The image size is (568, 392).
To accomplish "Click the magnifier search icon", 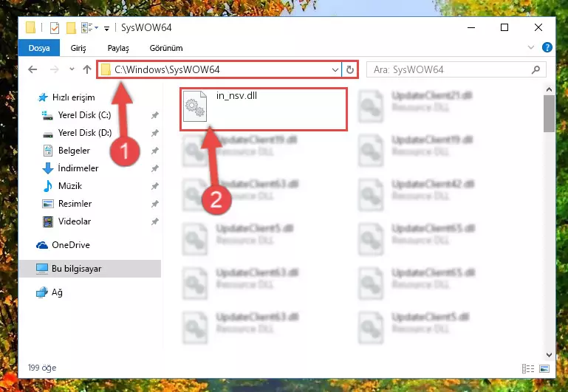I will pyautogui.click(x=536, y=69).
